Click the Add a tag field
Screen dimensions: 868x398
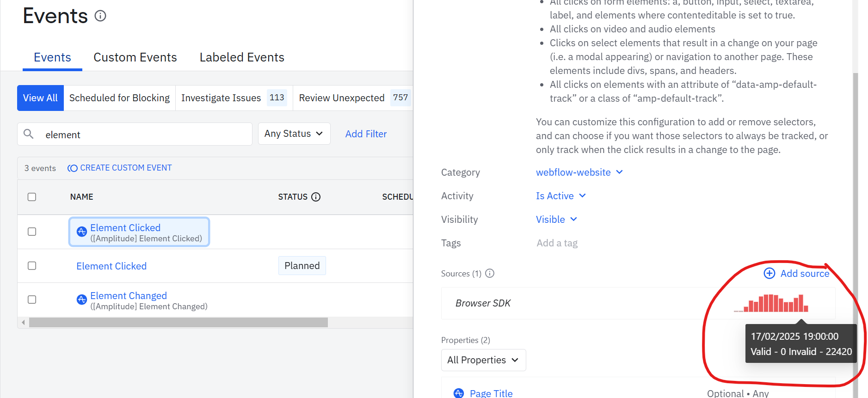[x=557, y=243]
